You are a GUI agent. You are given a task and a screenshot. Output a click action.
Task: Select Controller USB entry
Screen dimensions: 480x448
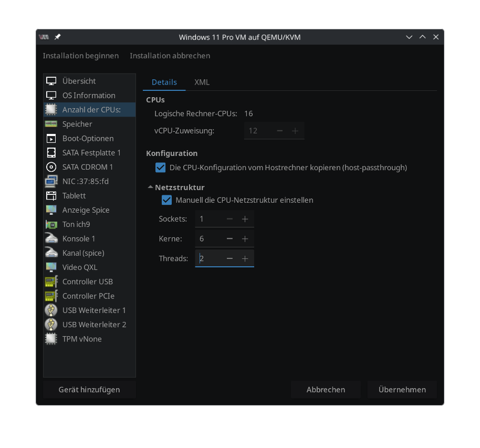89,282
